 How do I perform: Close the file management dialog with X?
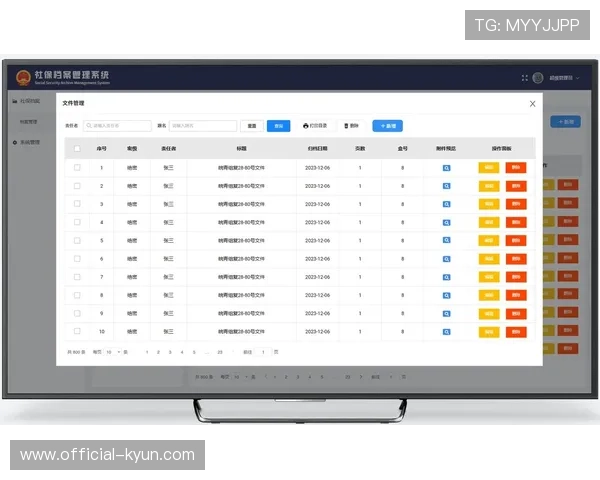(532, 103)
